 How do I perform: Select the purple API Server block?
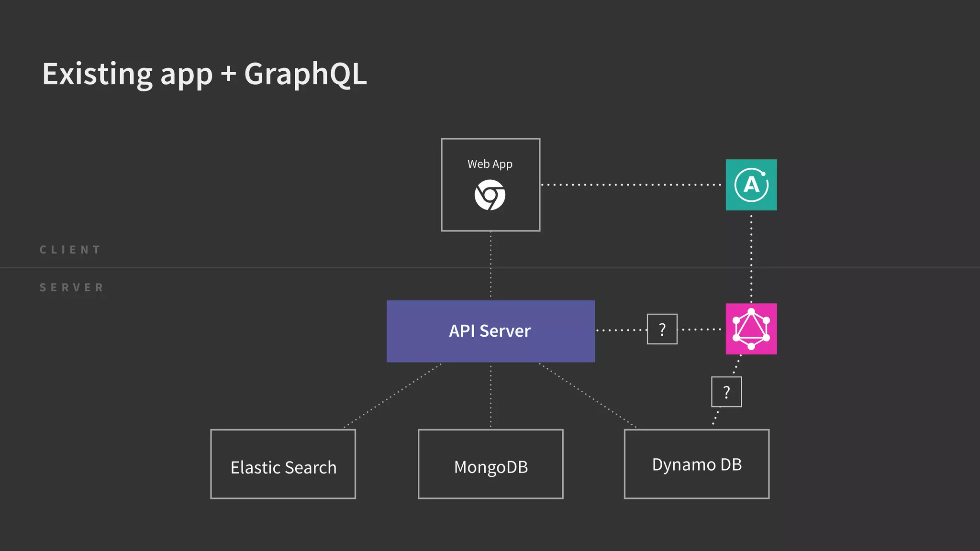(490, 331)
